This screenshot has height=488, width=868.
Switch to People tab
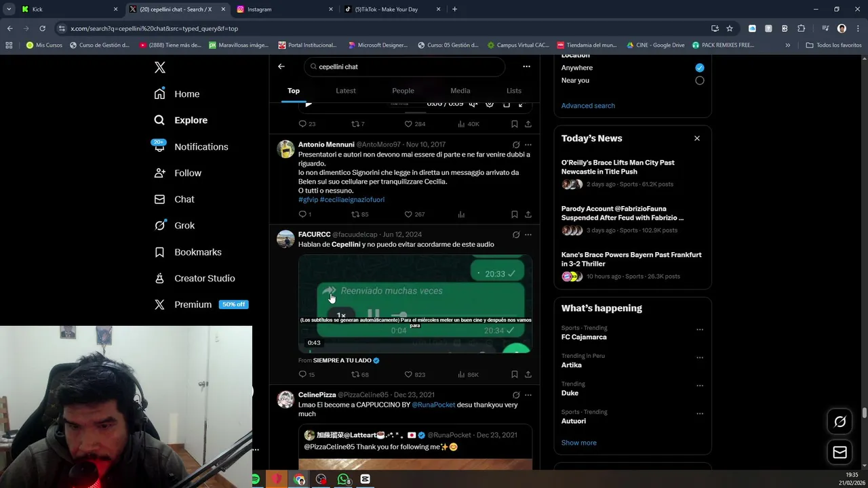point(403,91)
